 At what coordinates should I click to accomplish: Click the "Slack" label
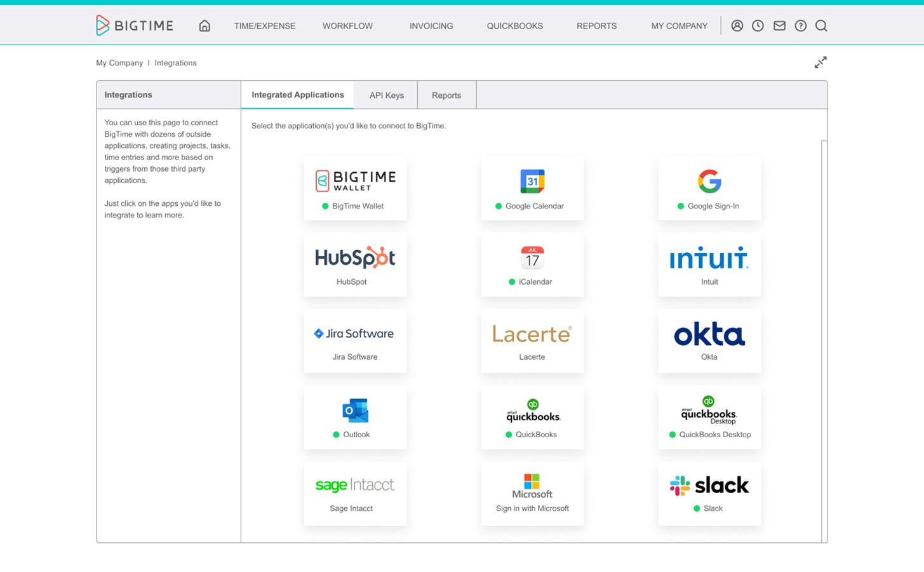tap(713, 508)
